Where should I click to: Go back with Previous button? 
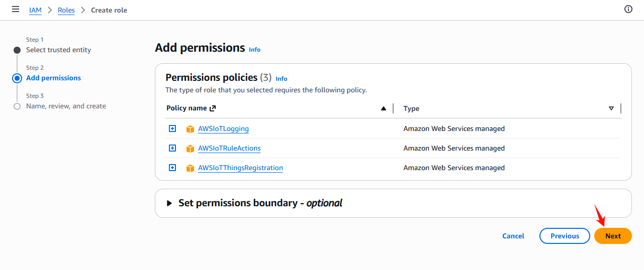click(565, 236)
